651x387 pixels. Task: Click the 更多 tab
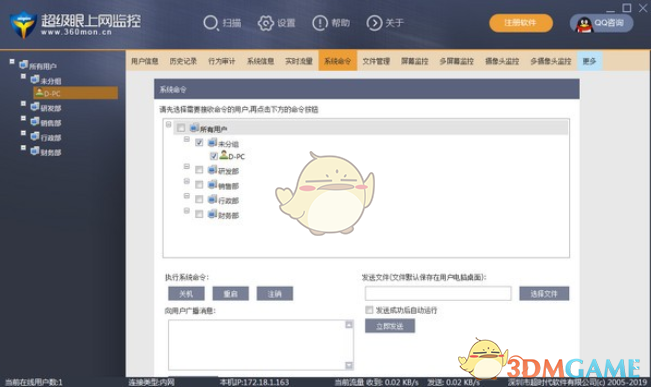coord(590,61)
